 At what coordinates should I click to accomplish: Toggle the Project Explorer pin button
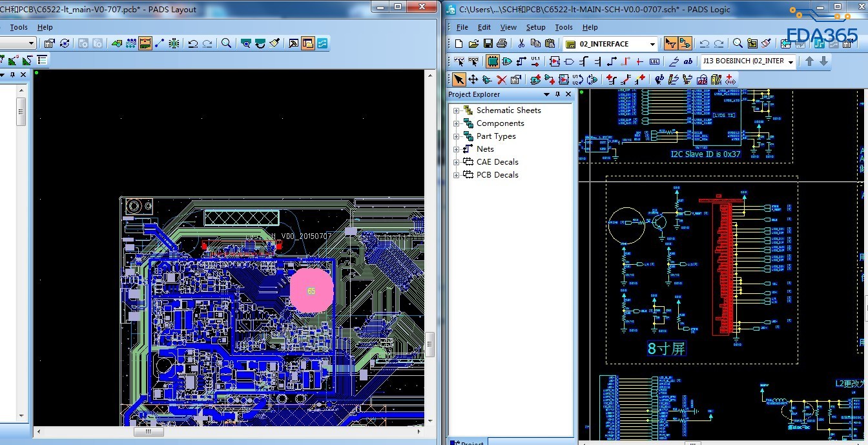pyautogui.click(x=558, y=94)
